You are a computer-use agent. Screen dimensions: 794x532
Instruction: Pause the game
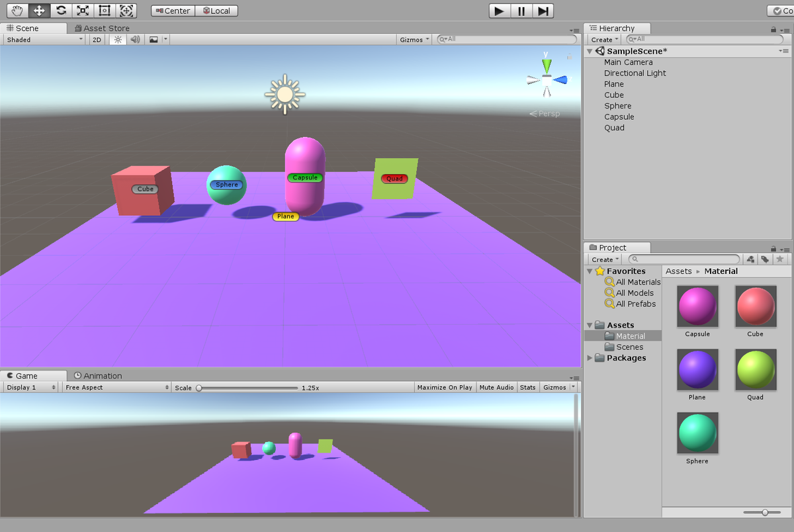click(x=521, y=11)
